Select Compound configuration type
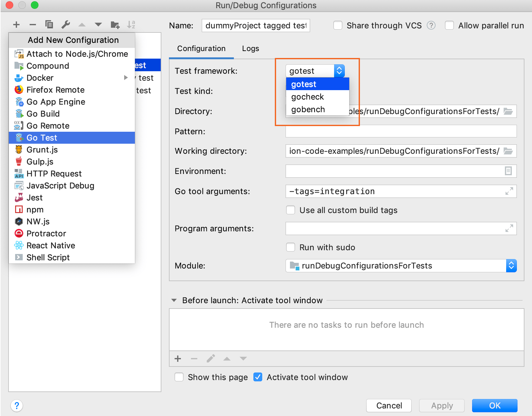This screenshot has height=416, width=532. coord(72,66)
